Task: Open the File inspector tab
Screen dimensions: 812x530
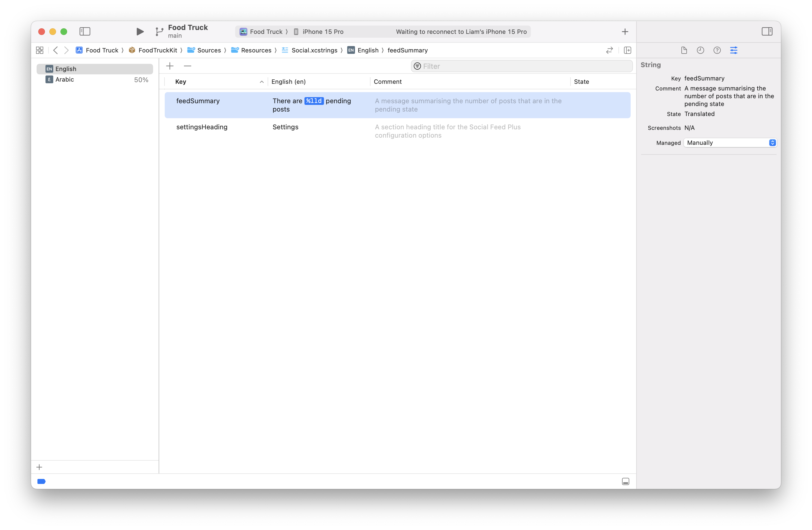Action: [x=684, y=51]
